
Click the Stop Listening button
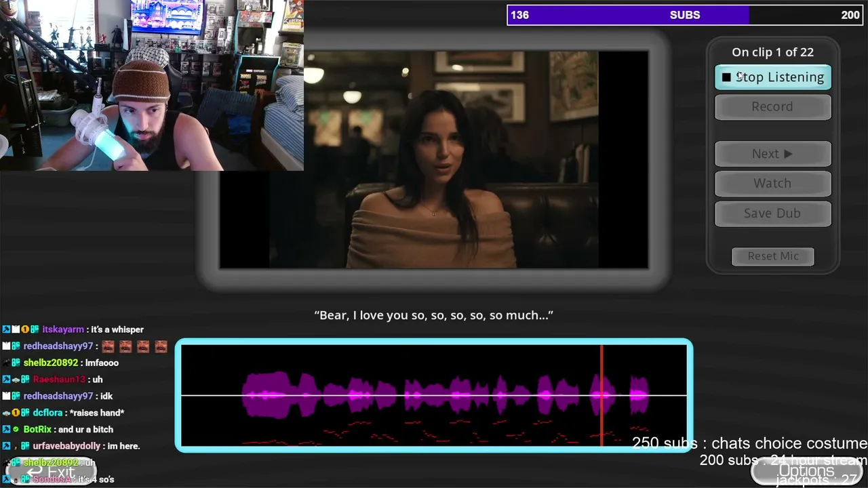point(772,77)
